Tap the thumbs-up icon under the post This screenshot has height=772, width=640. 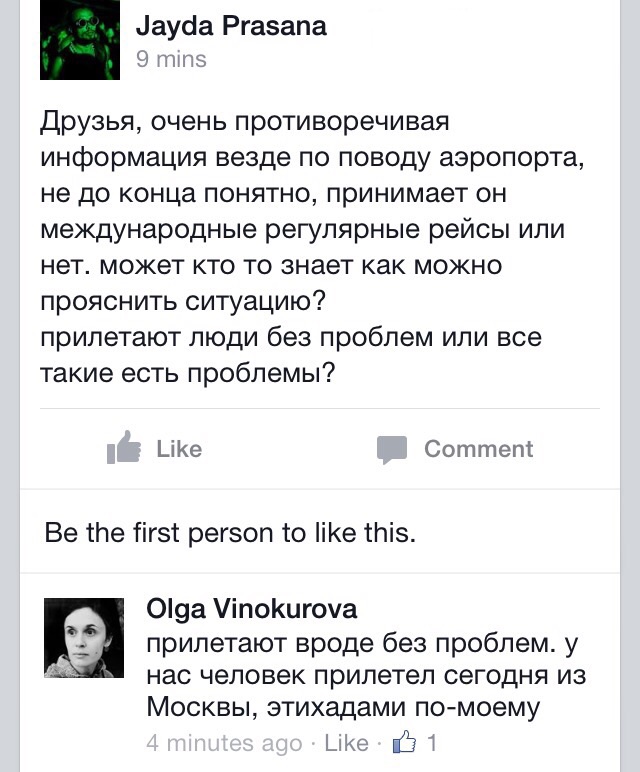coord(124,449)
